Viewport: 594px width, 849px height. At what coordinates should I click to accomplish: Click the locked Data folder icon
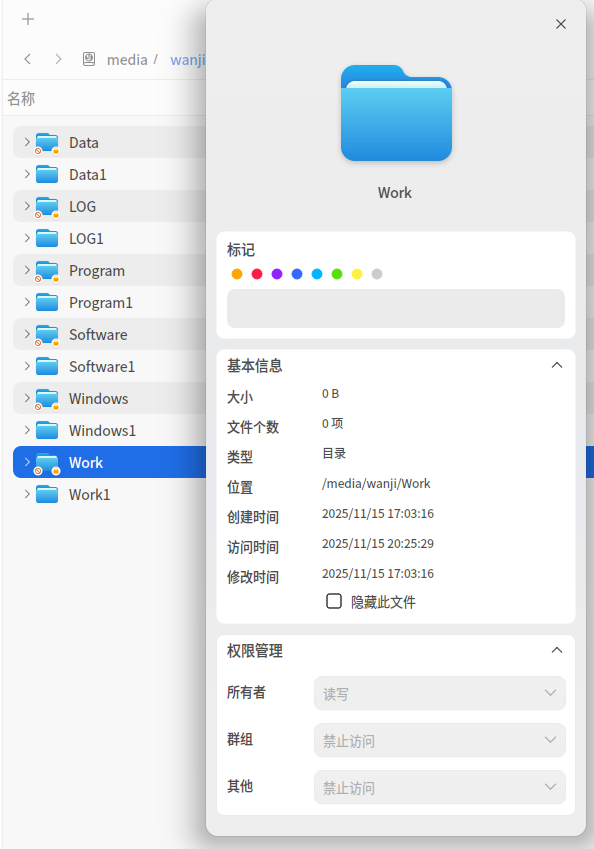pyautogui.click(x=47, y=143)
